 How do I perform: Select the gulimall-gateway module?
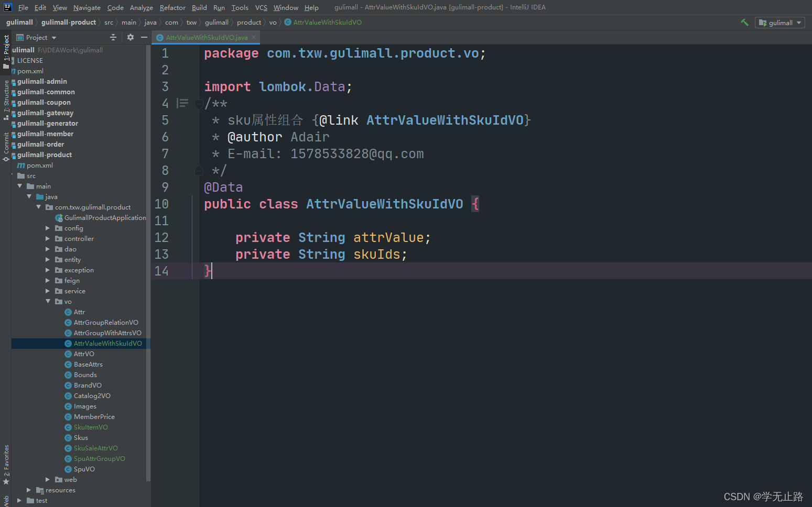click(x=45, y=113)
